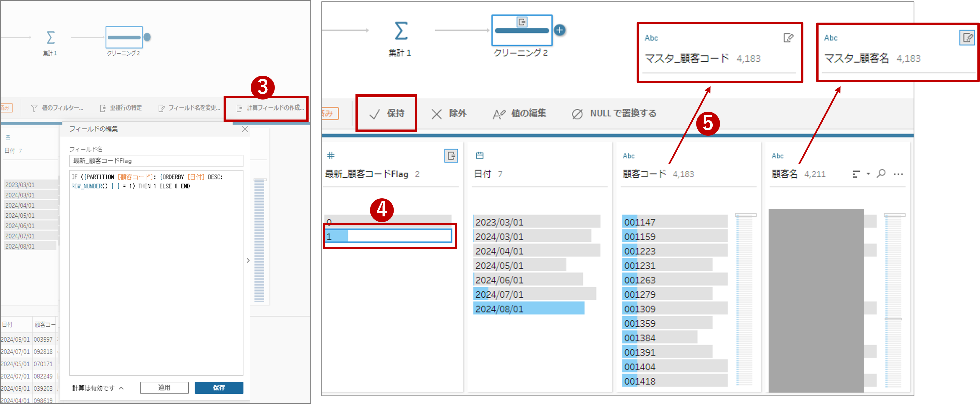The image size is (980, 404).
Task: Select 2024/08/01 in left 日付 card
Action: tap(30, 246)
